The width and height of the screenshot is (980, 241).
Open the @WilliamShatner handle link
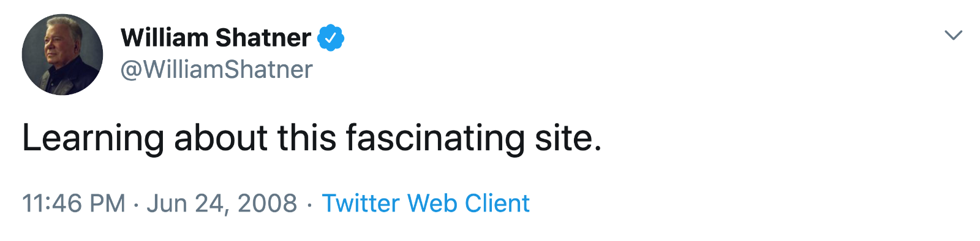216,69
